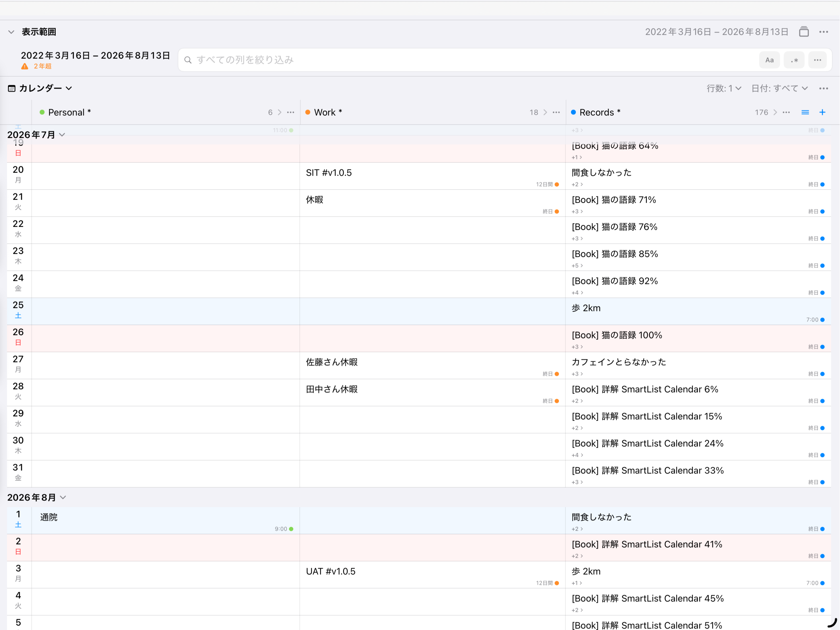Click the calendar icon beside カレンダー

[x=12, y=89]
